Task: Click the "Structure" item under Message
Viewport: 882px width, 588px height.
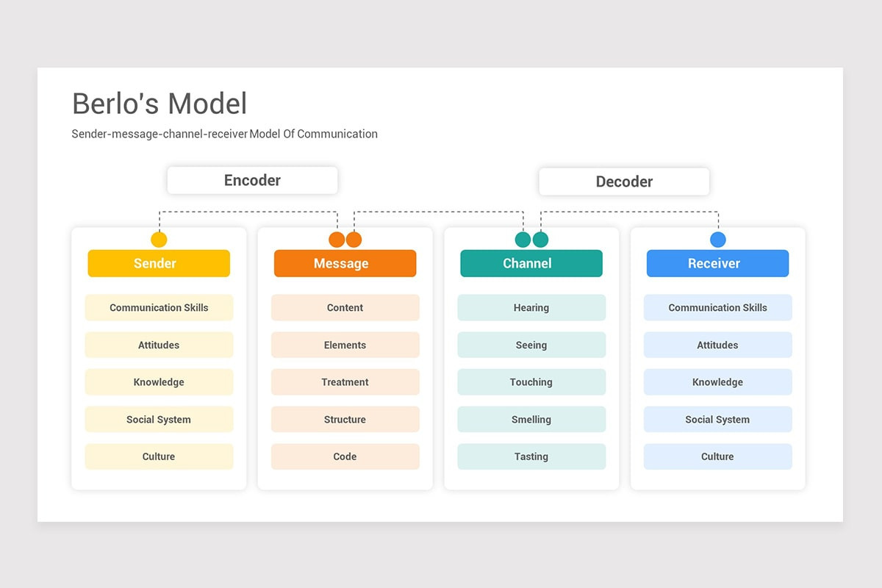Action: [x=345, y=420]
